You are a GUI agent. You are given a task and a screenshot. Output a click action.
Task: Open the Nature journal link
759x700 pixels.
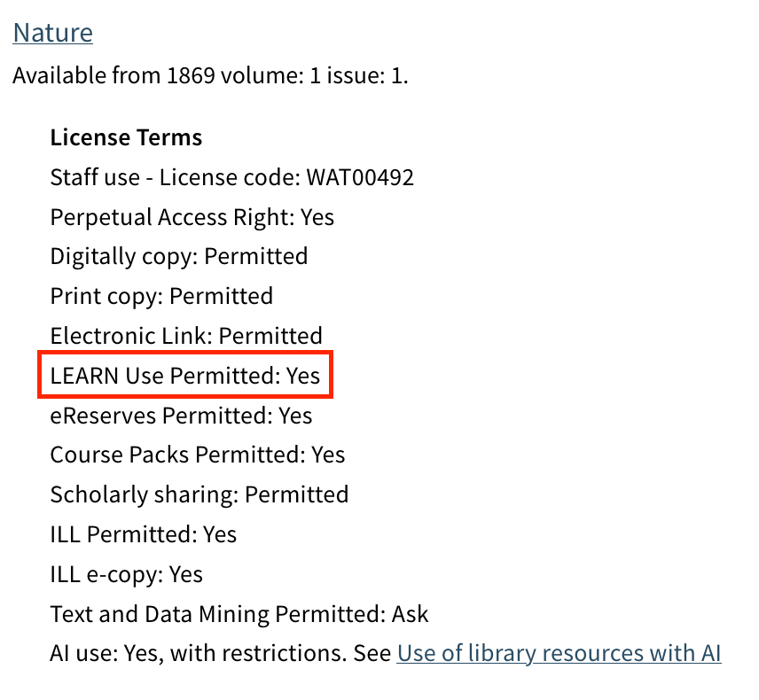coord(52,34)
